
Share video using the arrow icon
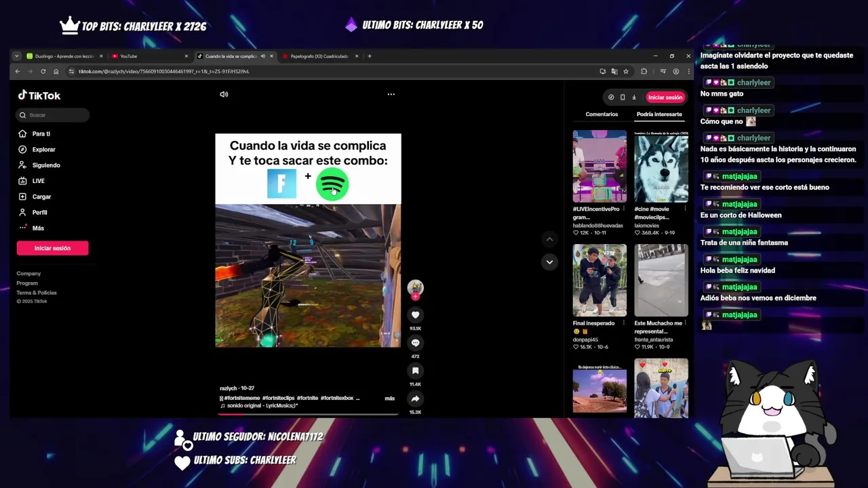pyautogui.click(x=415, y=399)
